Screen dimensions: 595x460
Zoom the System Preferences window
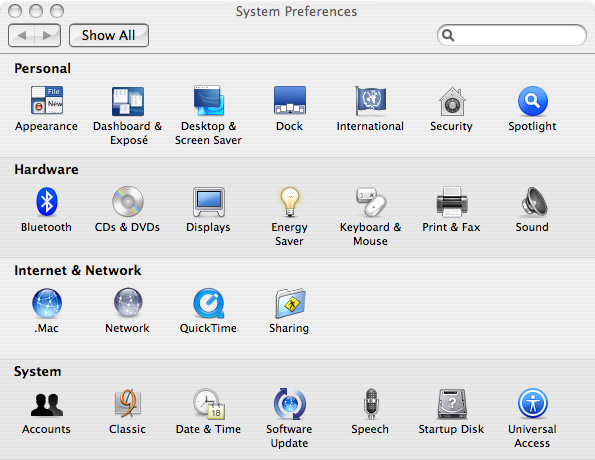click(57, 11)
